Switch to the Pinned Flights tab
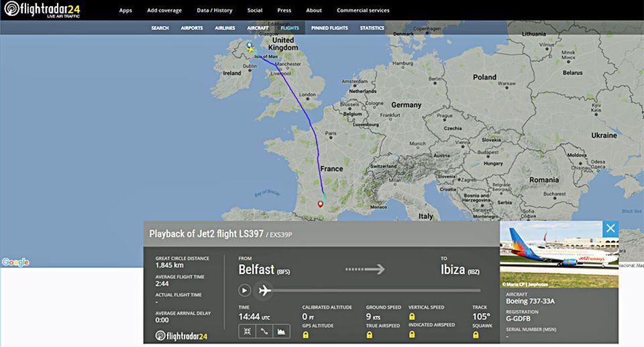This screenshot has width=644, height=347. pos(329,28)
